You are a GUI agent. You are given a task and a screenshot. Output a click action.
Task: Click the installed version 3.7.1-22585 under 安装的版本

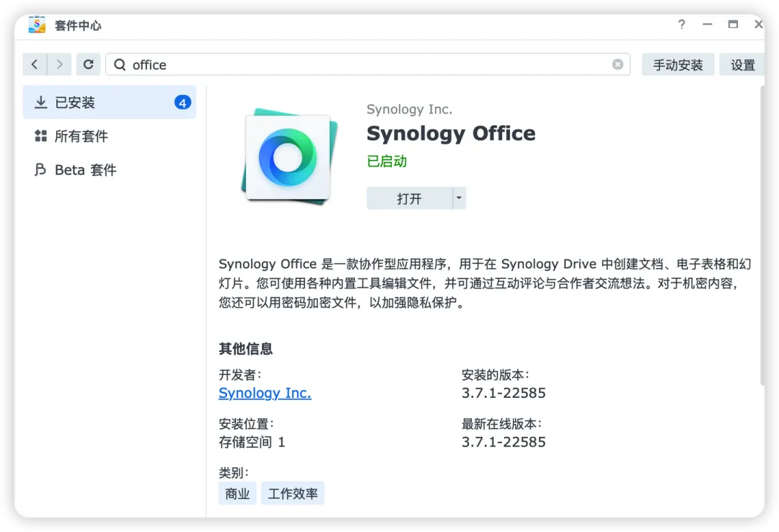[x=503, y=393]
